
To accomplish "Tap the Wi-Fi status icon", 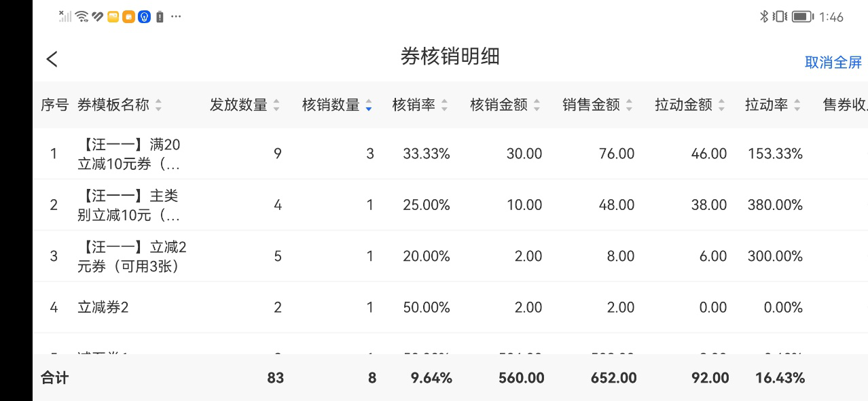I will tap(82, 16).
